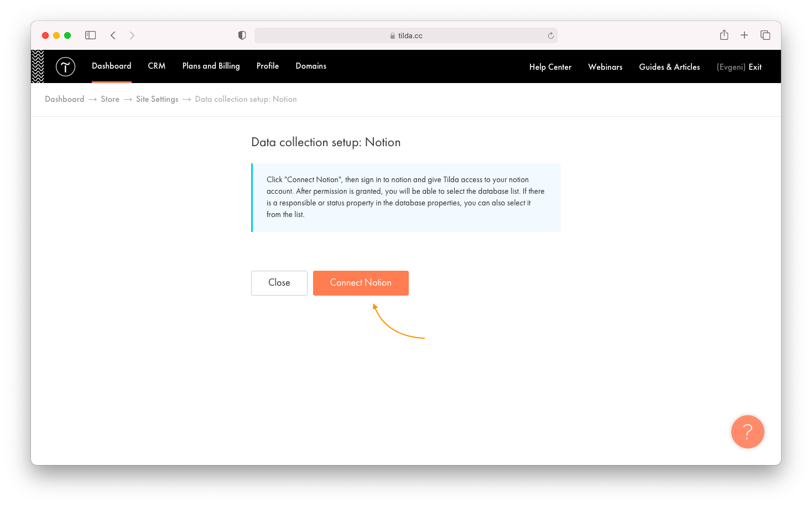Open the Help Center link
The height and width of the screenshot is (506, 812).
point(550,66)
